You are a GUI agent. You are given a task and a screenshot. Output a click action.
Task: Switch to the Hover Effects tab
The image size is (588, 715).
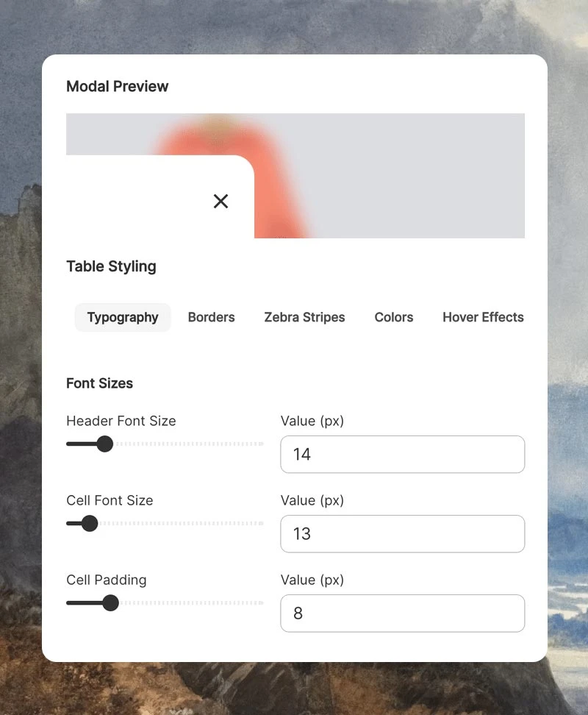click(x=483, y=317)
